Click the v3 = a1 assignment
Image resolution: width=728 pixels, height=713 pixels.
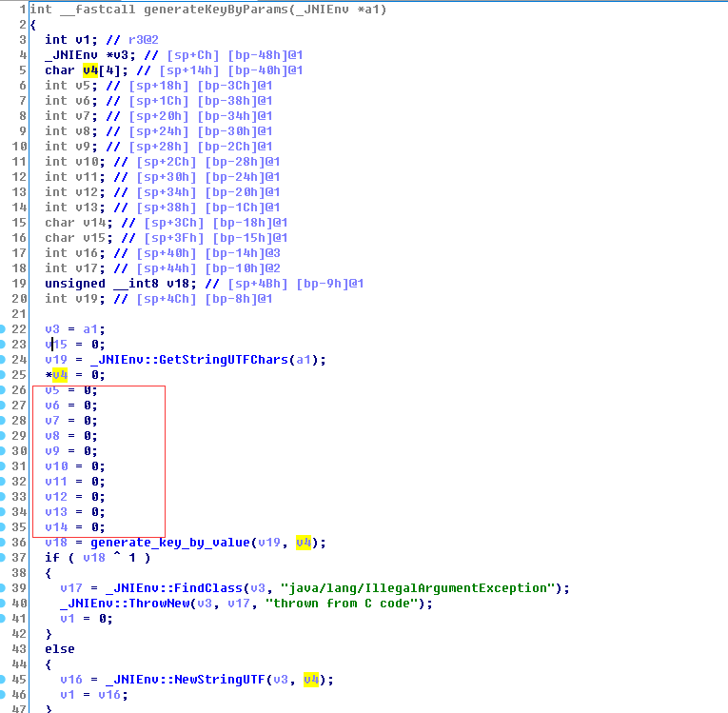click(75, 329)
